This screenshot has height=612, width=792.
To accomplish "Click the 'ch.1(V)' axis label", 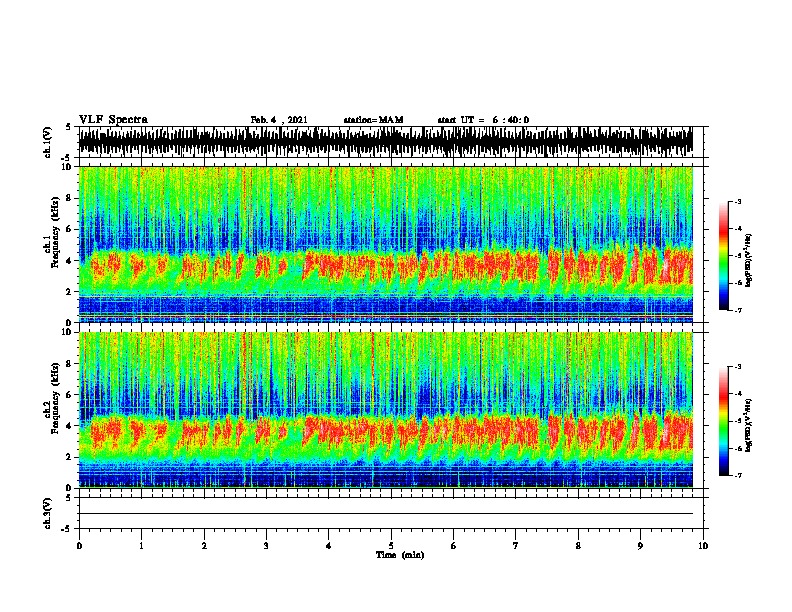I will pyautogui.click(x=47, y=142).
